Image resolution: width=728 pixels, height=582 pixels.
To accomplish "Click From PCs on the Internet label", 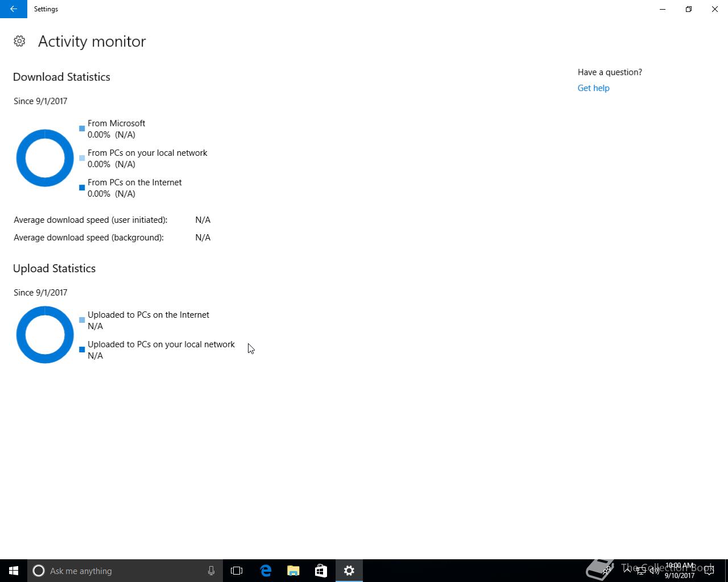I will coord(135,182).
